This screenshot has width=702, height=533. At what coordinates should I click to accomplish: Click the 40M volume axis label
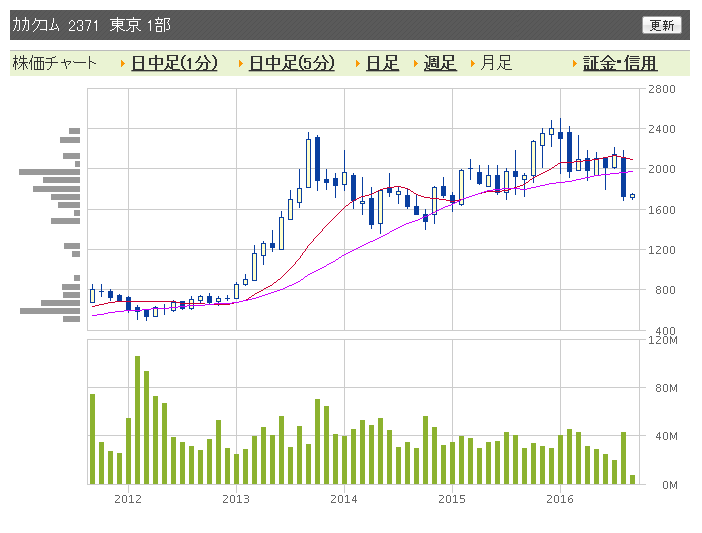coord(666,436)
